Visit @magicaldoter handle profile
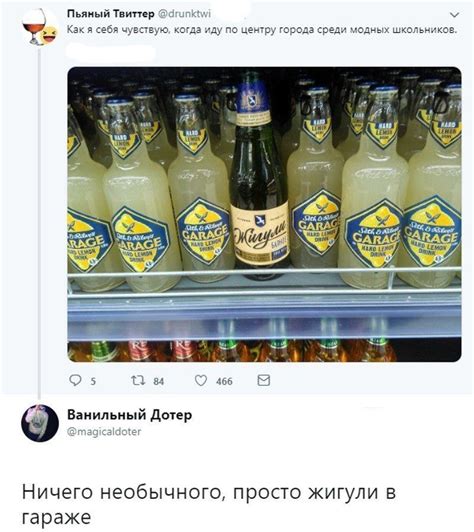This screenshot has height=532, width=474. pyautogui.click(x=104, y=432)
